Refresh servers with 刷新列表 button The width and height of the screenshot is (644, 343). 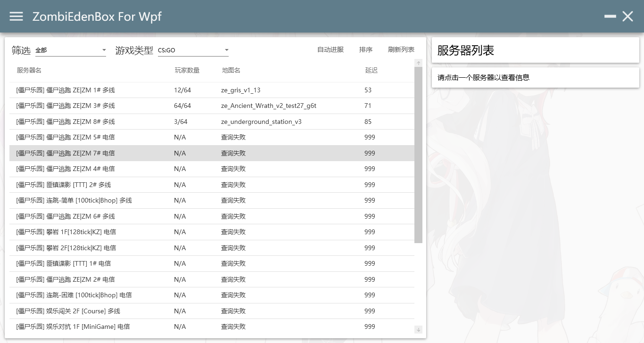401,49
